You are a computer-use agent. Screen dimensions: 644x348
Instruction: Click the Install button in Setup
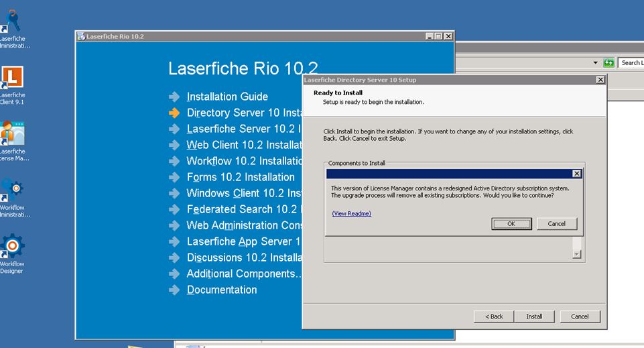[534, 316]
